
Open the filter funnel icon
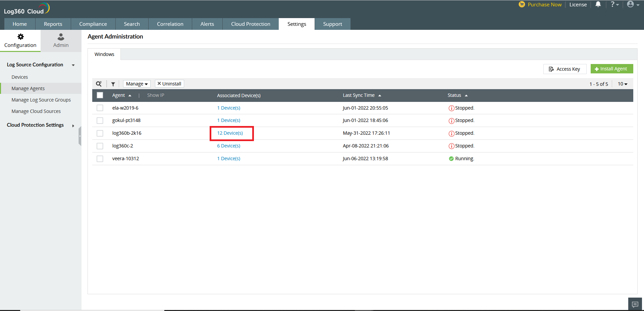click(113, 84)
